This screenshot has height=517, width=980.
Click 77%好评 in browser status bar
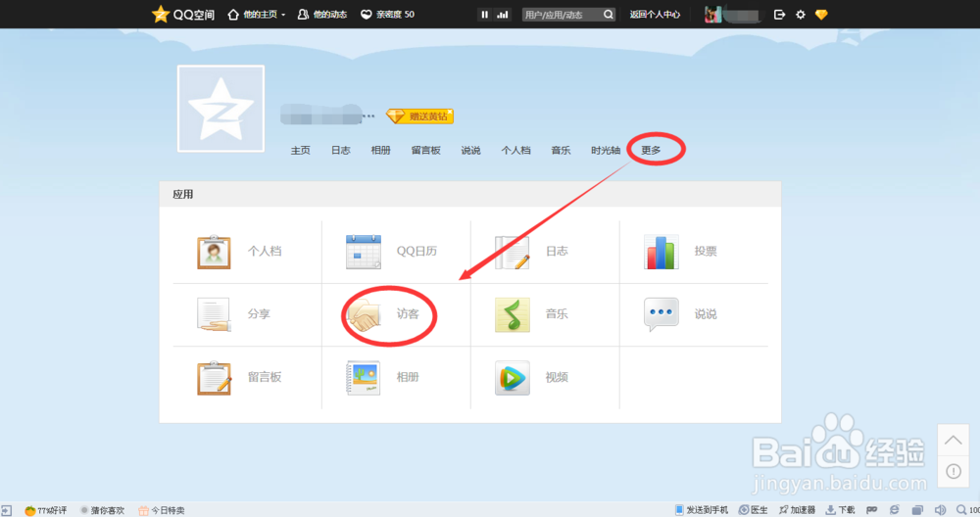click(46, 510)
